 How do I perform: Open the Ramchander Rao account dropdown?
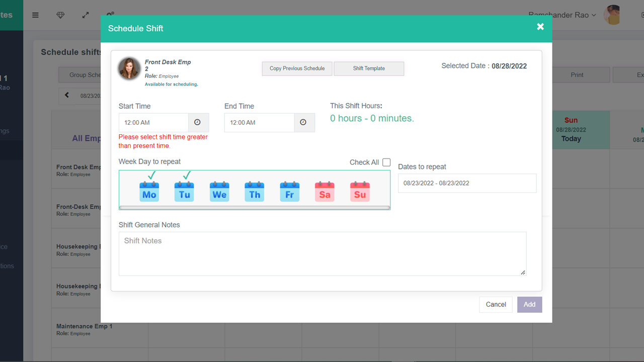point(562,15)
